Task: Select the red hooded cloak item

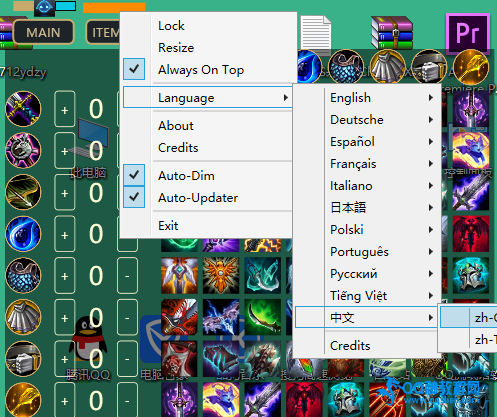Action: (179, 359)
